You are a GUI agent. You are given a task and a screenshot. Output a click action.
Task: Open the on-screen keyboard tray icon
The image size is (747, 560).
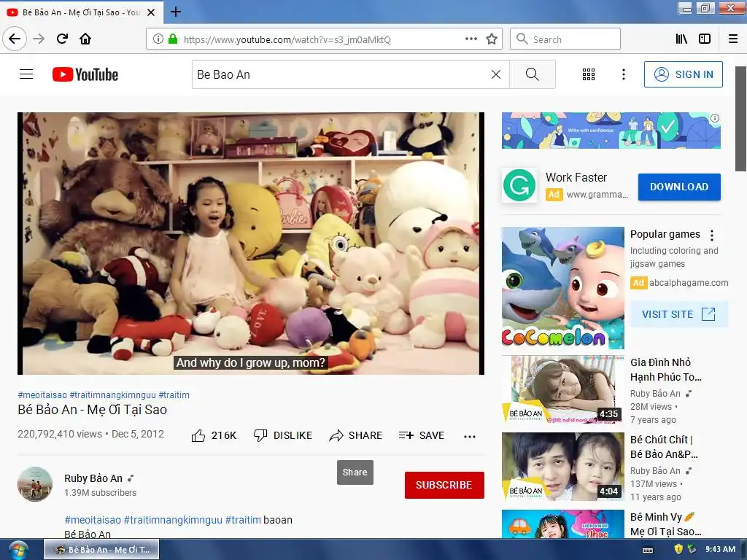(x=648, y=550)
